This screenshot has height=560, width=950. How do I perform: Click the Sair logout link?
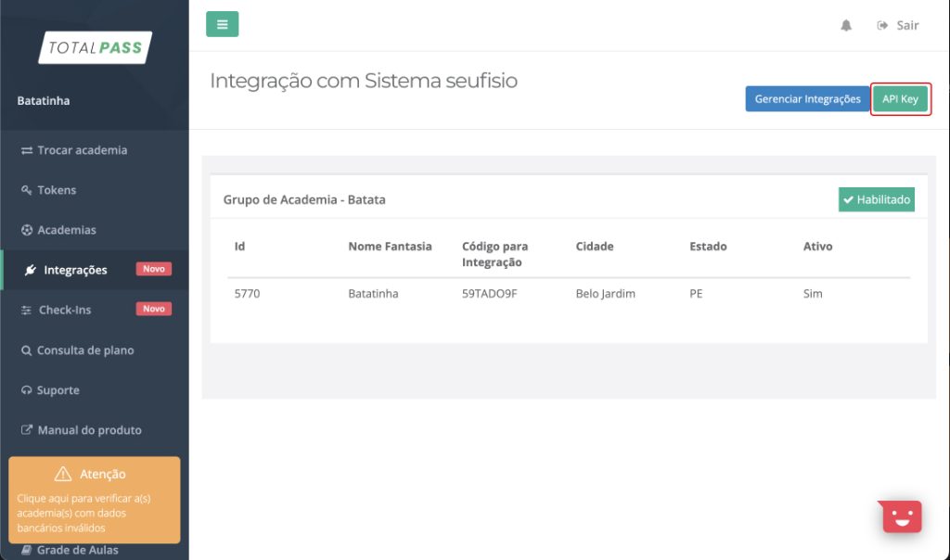pyautogui.click(x=898, y=25)
